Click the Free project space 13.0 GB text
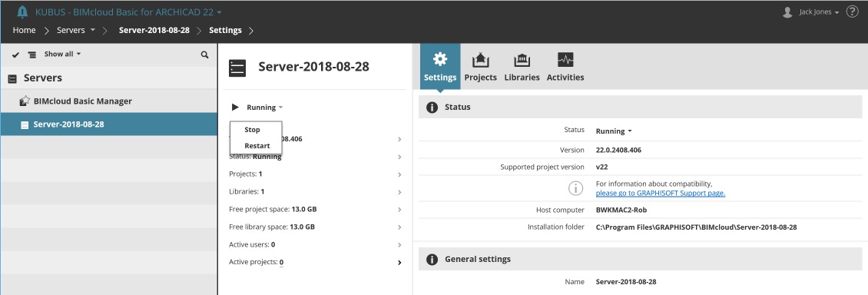This screenshot has width=868, height=295. [273, 209]
